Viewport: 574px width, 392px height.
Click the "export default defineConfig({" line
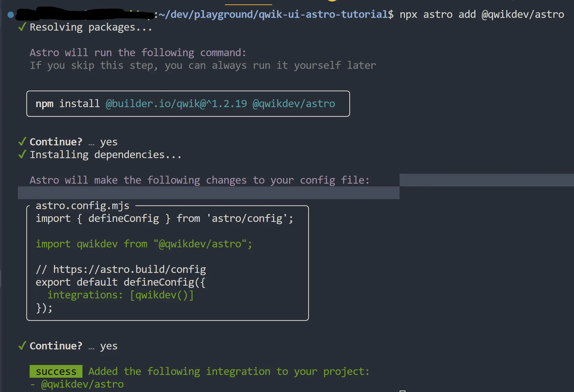point(121,282)
